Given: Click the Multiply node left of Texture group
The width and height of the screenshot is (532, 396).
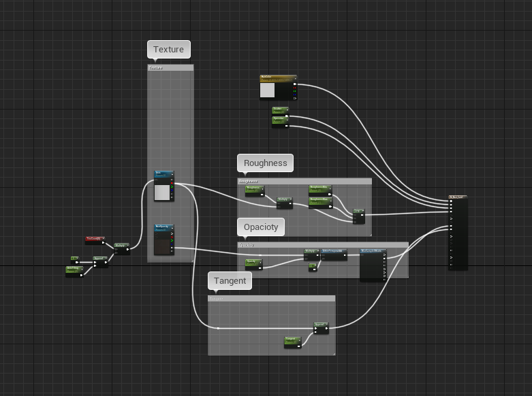Looking at the screenshot, I should coord(121,246).
